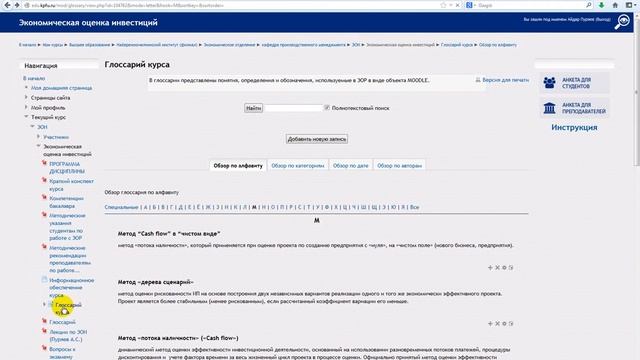Open Вопросы к экзамену navigation item
The image size is (640, 360).
click(62, 353)
